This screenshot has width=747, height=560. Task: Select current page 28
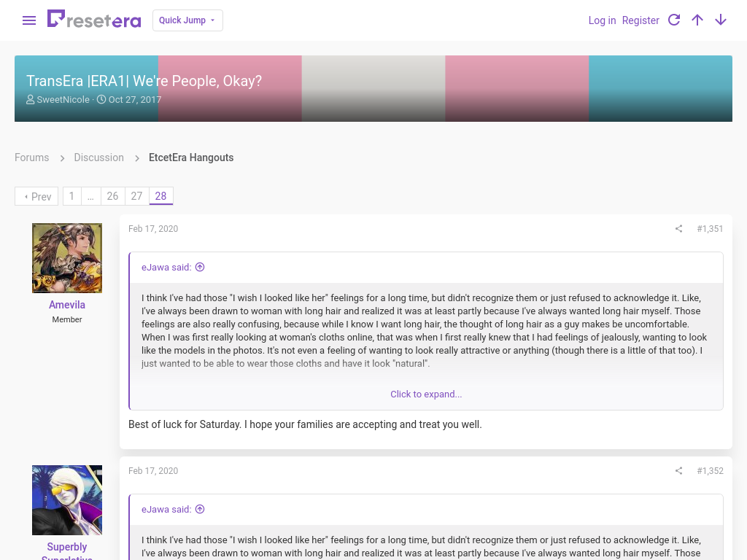(161, 196)
